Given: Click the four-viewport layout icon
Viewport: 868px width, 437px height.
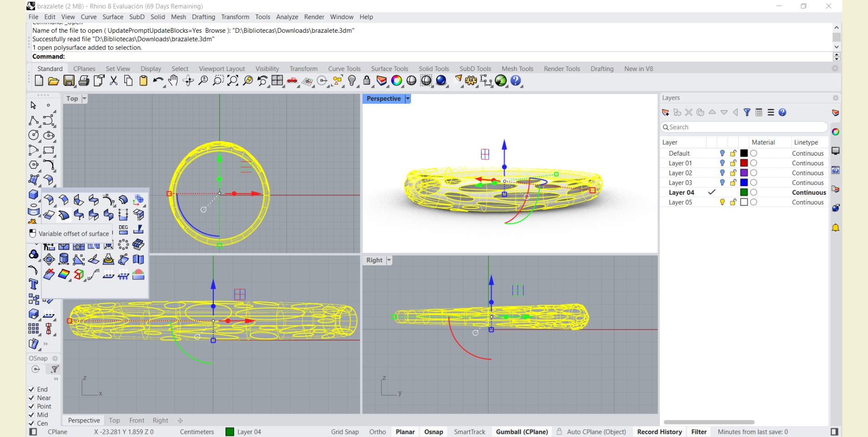Looking at the screenshot, I should [x=277, y=81].
